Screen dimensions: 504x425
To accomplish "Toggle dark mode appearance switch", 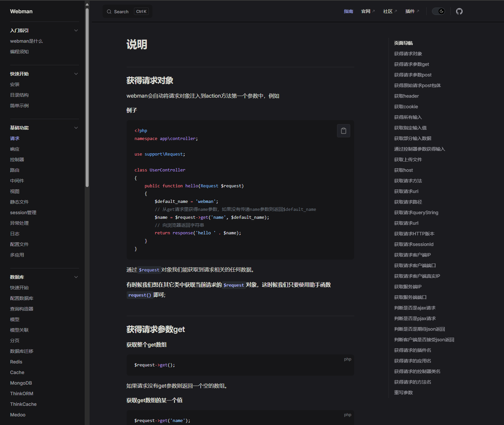I will (439, 11).
